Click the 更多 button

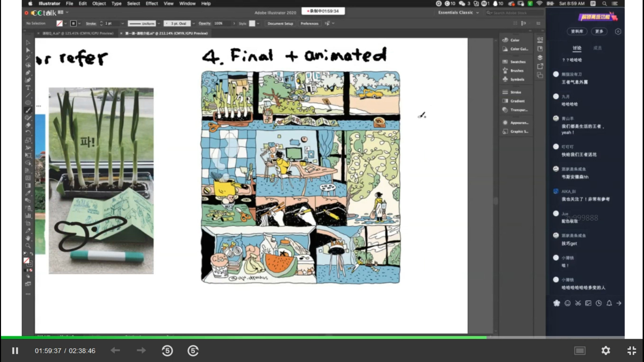click(599, 31)
